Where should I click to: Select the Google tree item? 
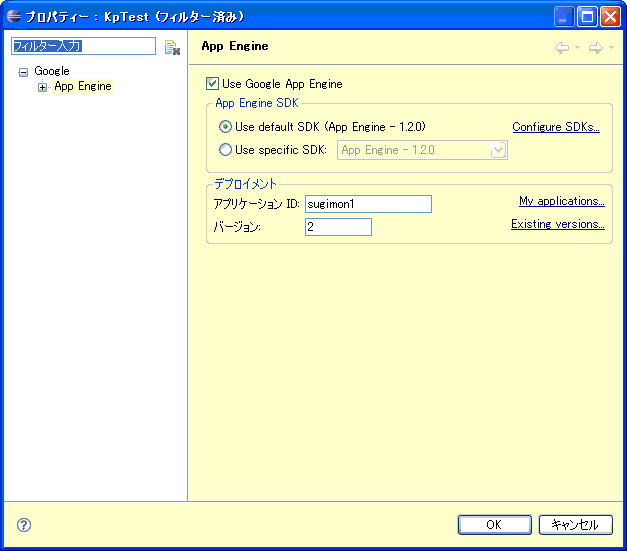click(x=52, y=71)
